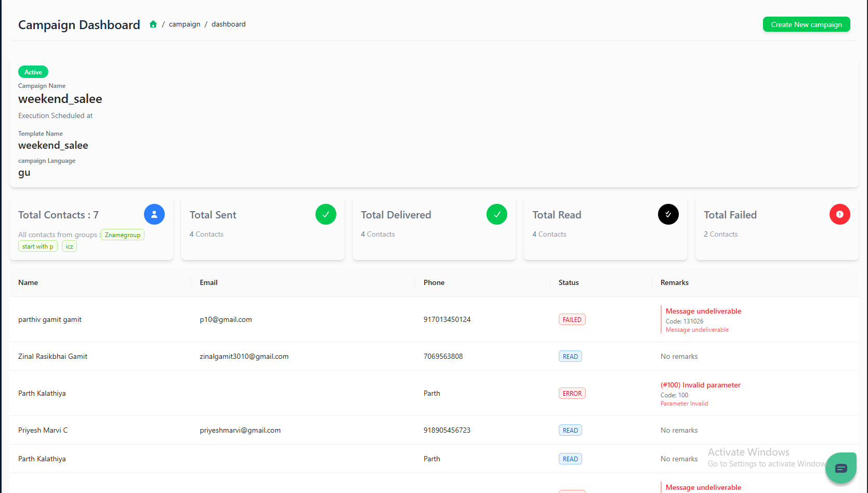This screenshot has height=493, width=868.
Task: Click the Status column header
Action: pos(568,282)
